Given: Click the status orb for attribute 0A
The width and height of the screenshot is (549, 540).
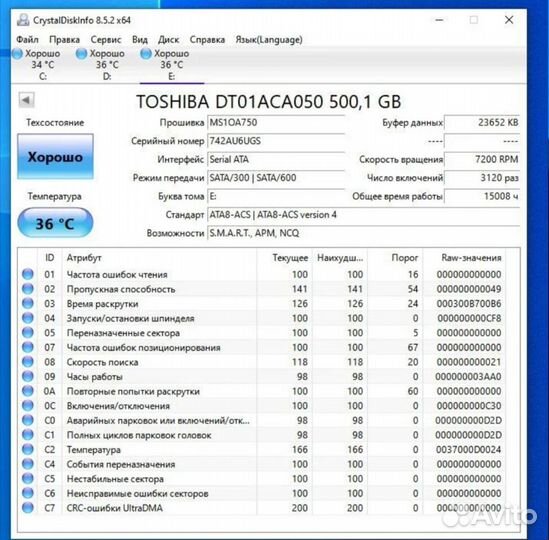Looking at the screenshot, I should coord(28,391).
